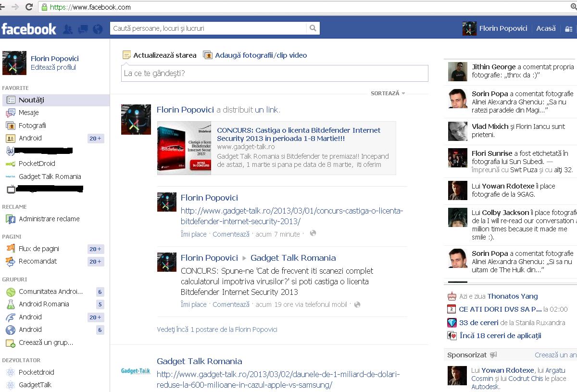Click the Adaugă fotografii photo icon
Image resolution: width=577 pixels, height=392 pixels.
pos(208,55)
